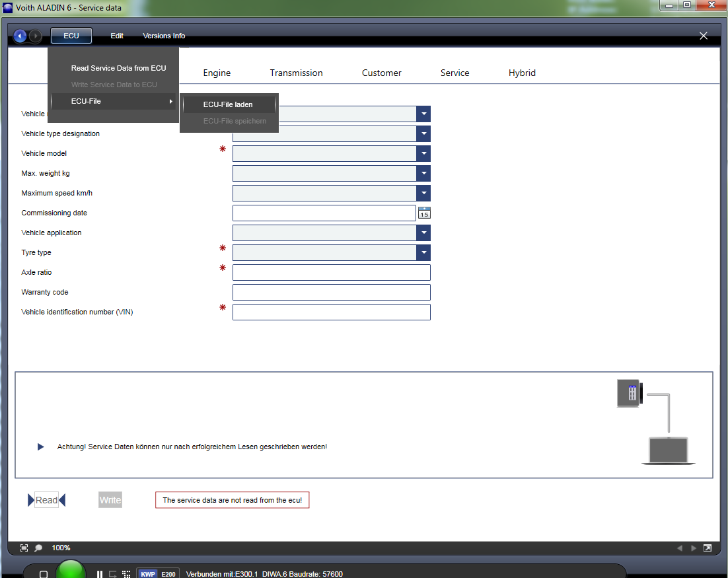Screen dimensions: 728x578
Task: Click the pop-out arrow icon bottom right
Action: [x=708, y=548]
